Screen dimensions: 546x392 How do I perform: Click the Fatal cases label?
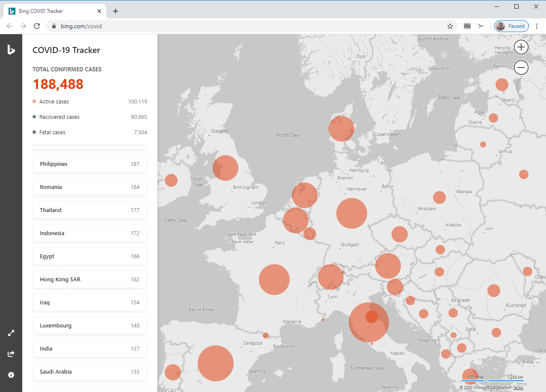tap(52, 133)
